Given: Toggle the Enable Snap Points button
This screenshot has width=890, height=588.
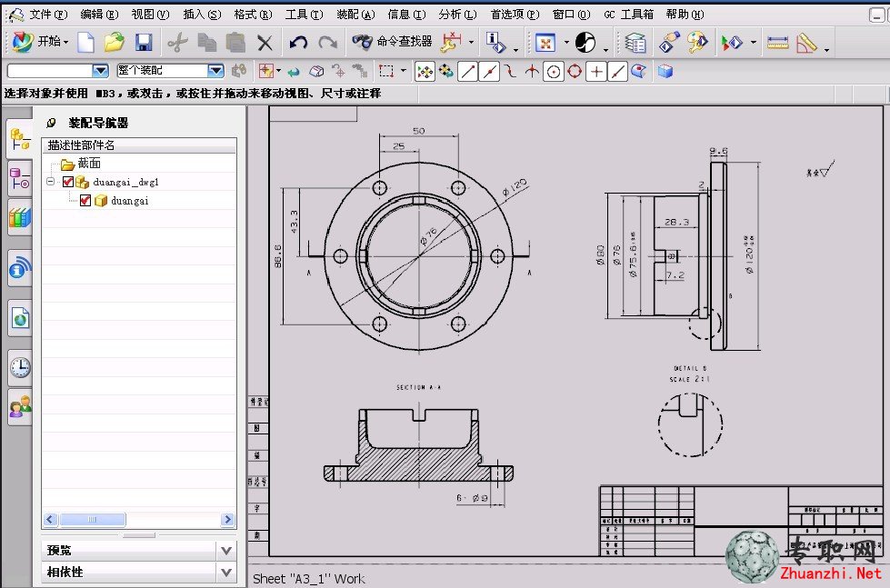Looking at the screenshot, I should [425, 72].
